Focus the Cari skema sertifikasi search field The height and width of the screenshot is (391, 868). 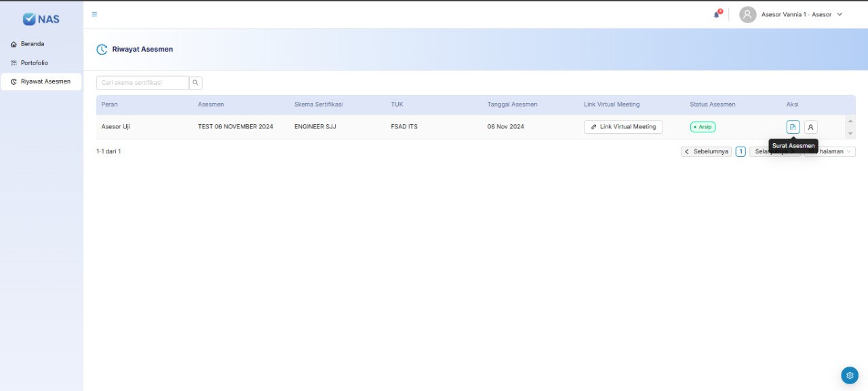point(142,83)
